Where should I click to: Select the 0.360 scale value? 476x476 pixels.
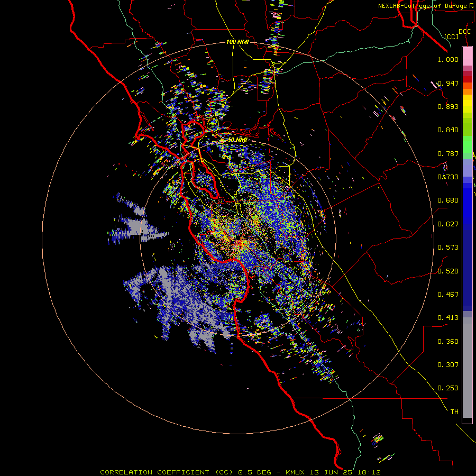448,342
